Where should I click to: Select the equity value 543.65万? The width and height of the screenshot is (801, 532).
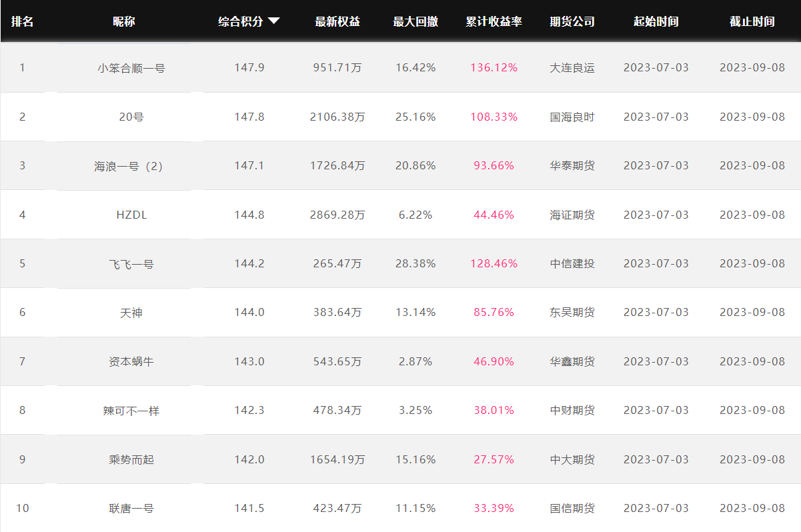click(337, 361)
